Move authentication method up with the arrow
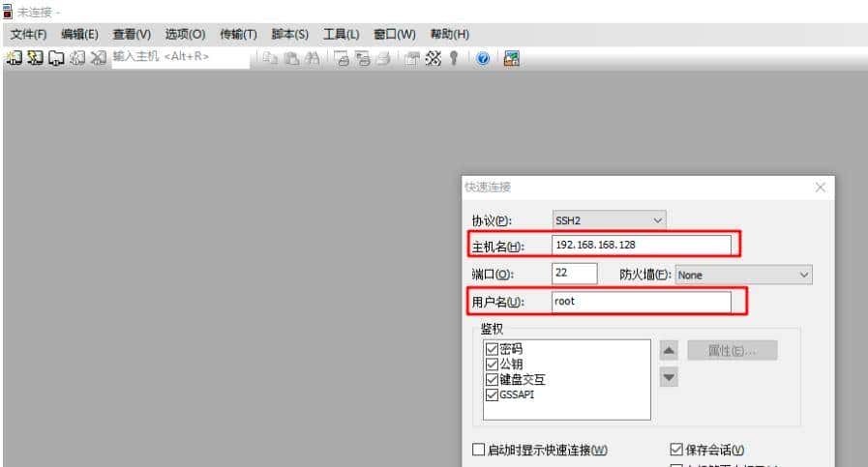Viewport: 868px width, 467px height. tap(669, 350)
